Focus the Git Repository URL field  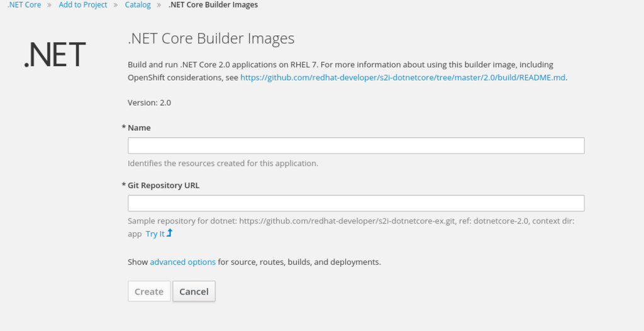pyautogui.click(x=356, y=203)
